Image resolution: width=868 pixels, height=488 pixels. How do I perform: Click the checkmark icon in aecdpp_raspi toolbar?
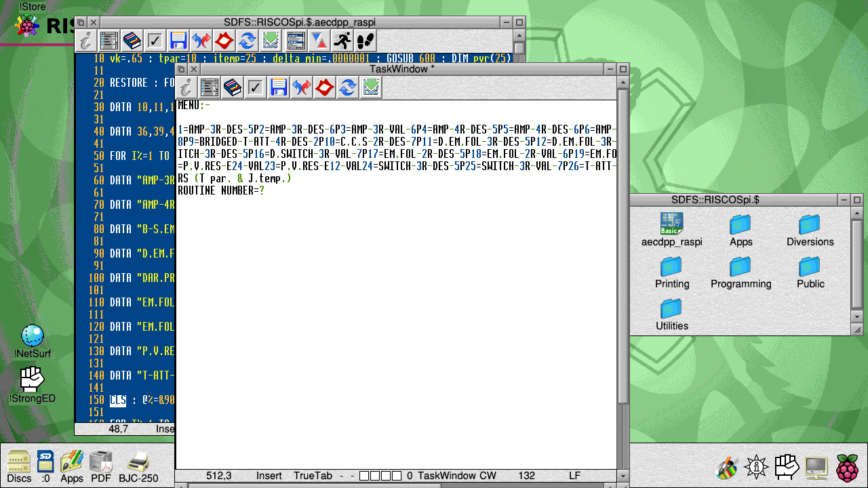155,41
